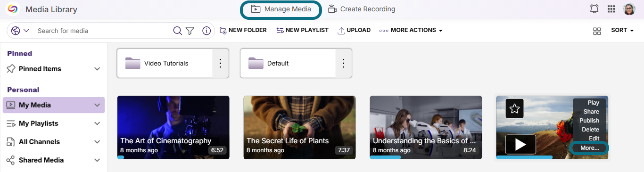This screenshot has height=172, width=644.
Task: Choose Share from the video hover menu
Action: [x=591, y=112]
